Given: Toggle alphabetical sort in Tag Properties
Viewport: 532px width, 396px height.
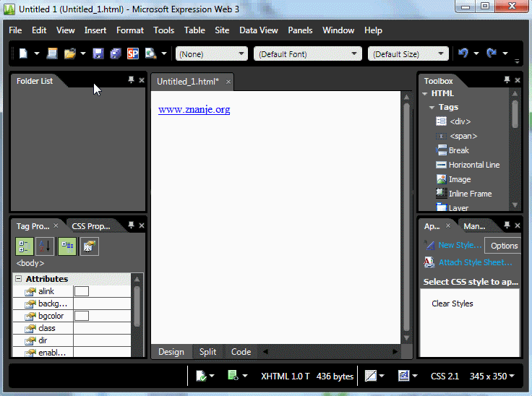Looking at the screenshot, I should [x=45, y=246].
